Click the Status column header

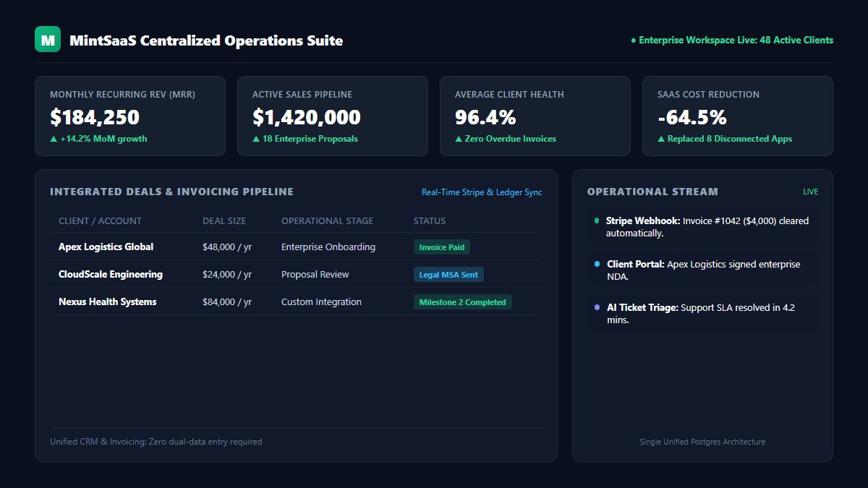[x=430, y=221]
